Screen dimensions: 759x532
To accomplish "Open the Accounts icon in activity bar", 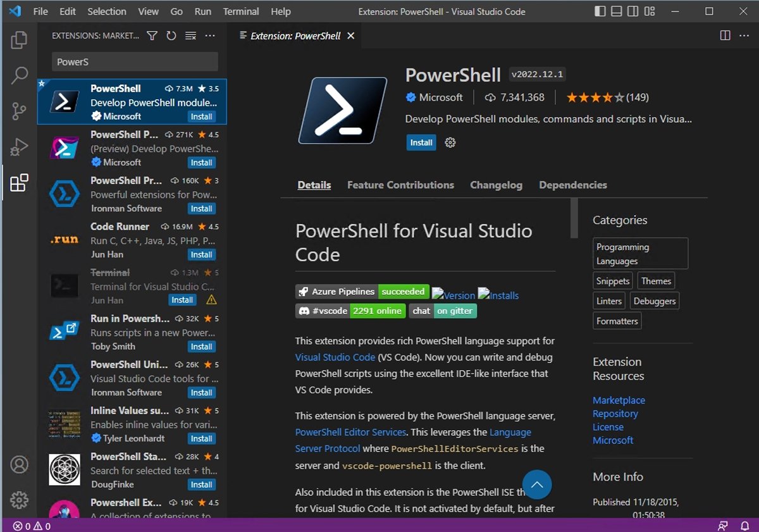I will coord(19,464).
